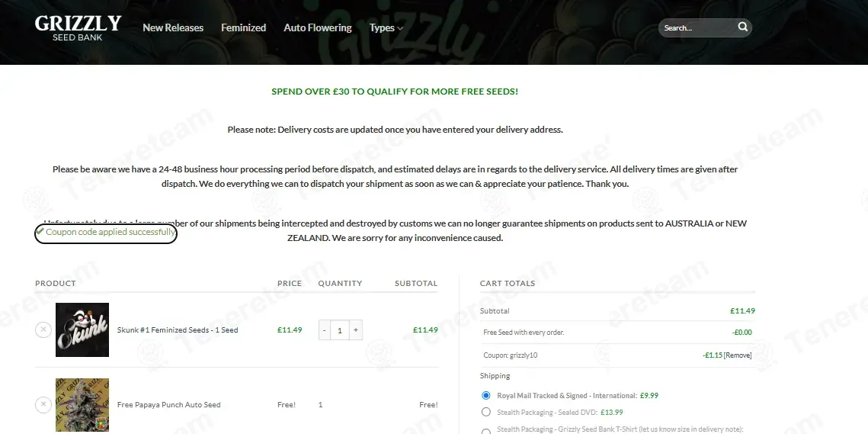Viewport: 868px width, 434px height.
Task: Open Free Papaya Punch Auto Seed link
Action: pos(169,404)
